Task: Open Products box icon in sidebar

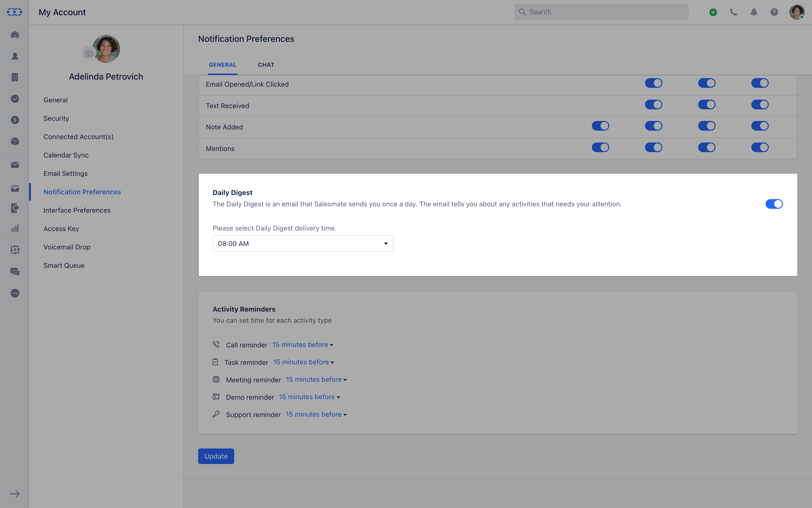Action: [15, 142]
